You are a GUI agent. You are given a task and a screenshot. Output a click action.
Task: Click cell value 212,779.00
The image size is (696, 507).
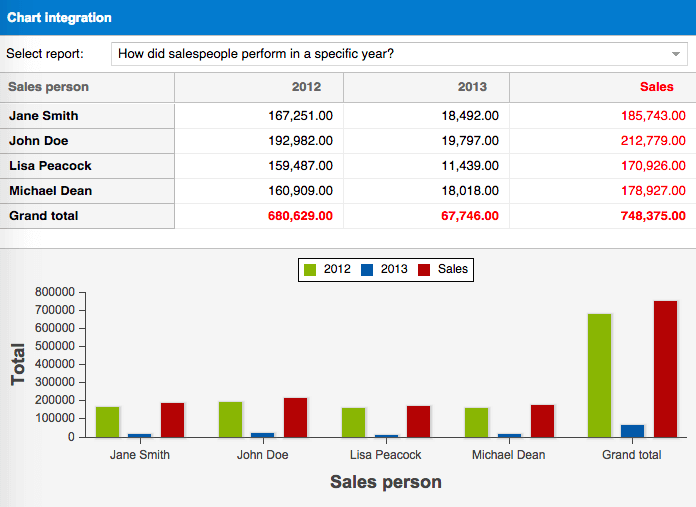click(653, 141)
